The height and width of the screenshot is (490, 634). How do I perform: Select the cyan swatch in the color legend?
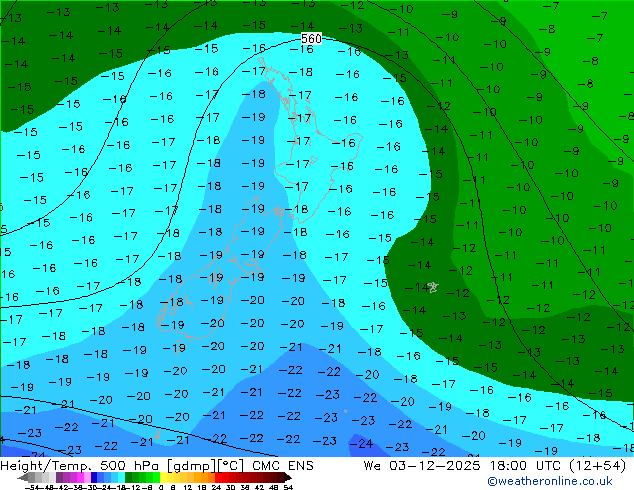121,477
